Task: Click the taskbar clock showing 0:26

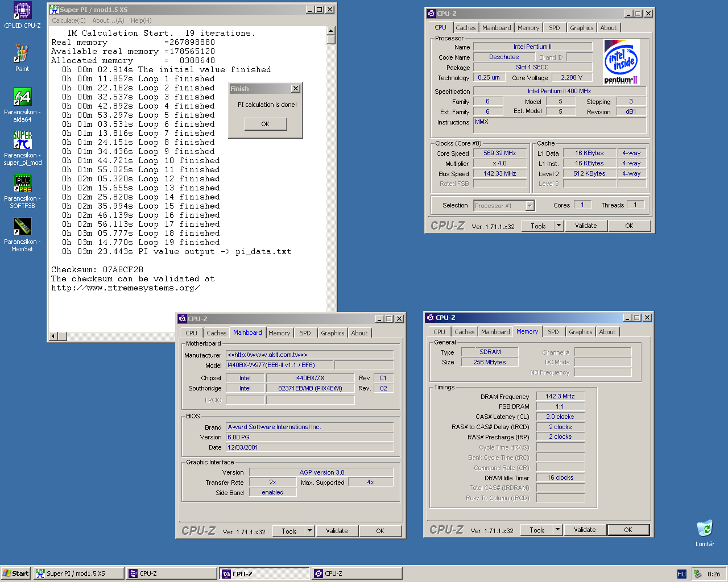Action: pyautogui.click(x=714, y=574)
